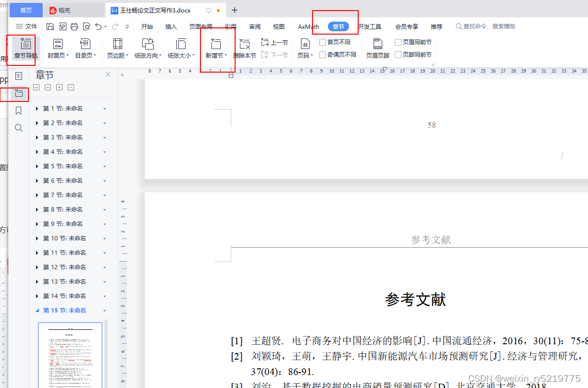
Task: Click the 页边距 margins icon
Action: coord(117,44)
